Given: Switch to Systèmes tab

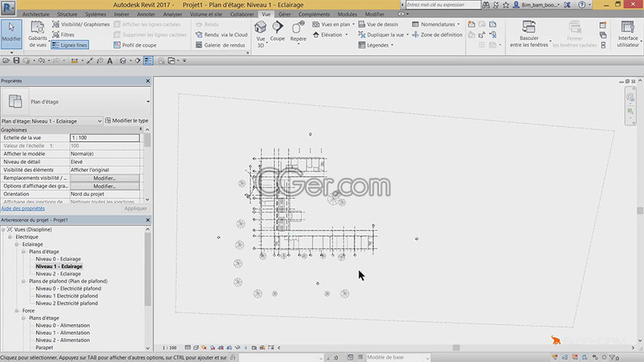Looking at the screenshot, I should coord(95,14).
